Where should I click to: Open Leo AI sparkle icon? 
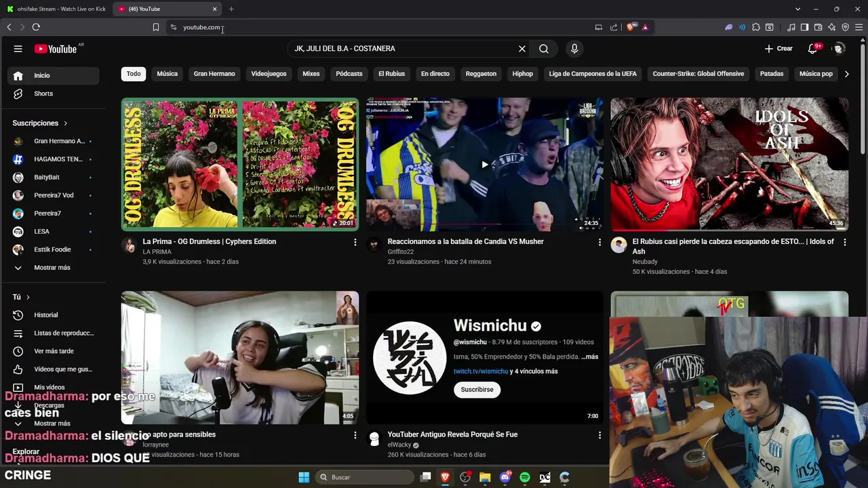[x=832, y=27]
